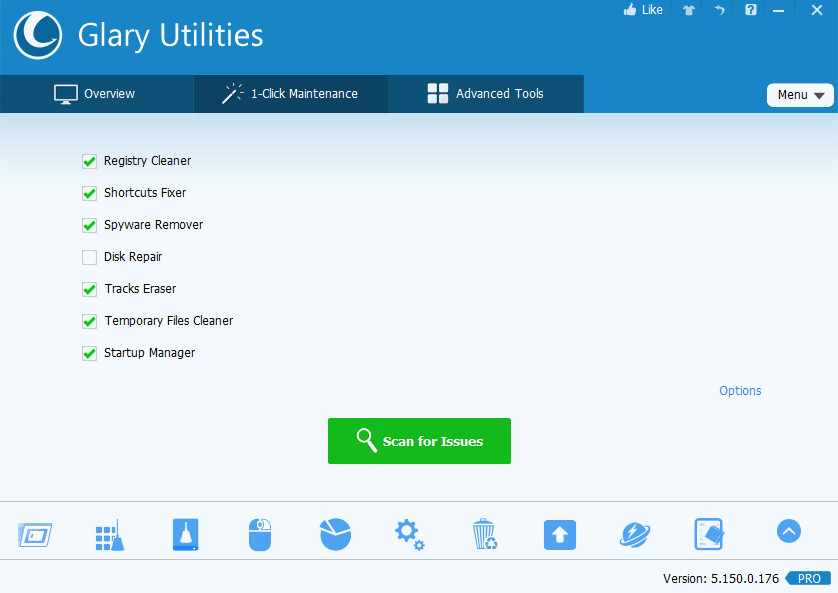Open the Menu dropdown

pyautogui.click(x=800, y=94)
